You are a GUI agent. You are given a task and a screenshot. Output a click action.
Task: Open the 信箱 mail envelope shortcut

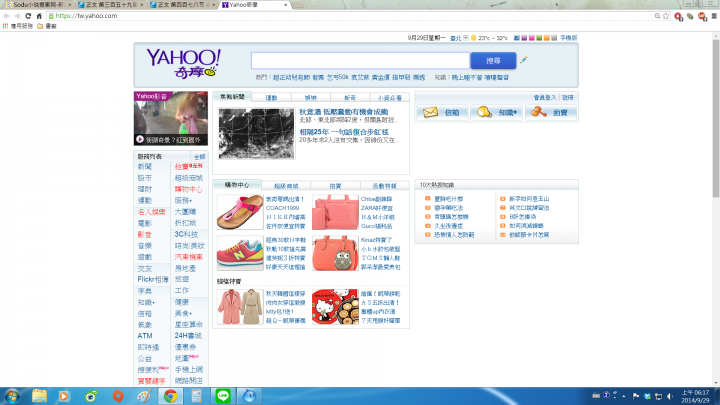point(442,112)
